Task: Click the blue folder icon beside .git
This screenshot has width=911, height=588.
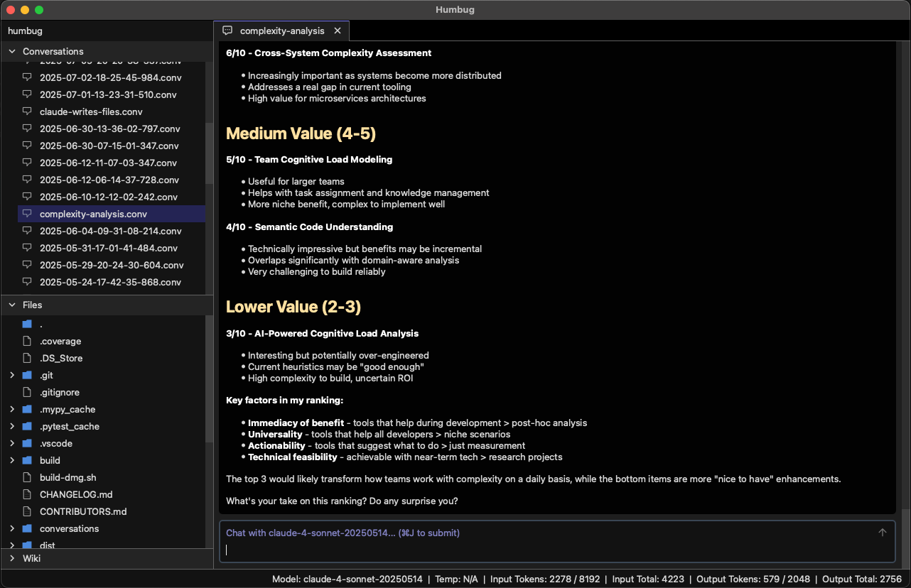Action: point(27,375)
